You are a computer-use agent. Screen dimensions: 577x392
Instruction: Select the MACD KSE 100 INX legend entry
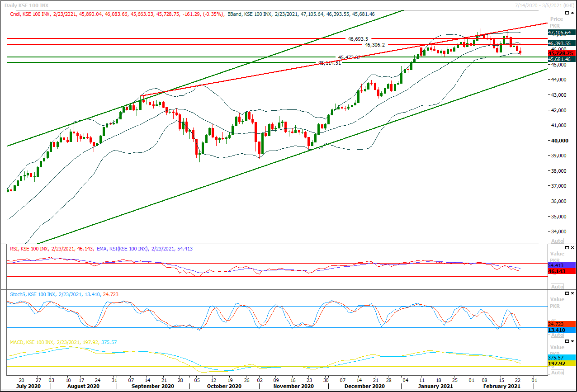pos(63,342)
